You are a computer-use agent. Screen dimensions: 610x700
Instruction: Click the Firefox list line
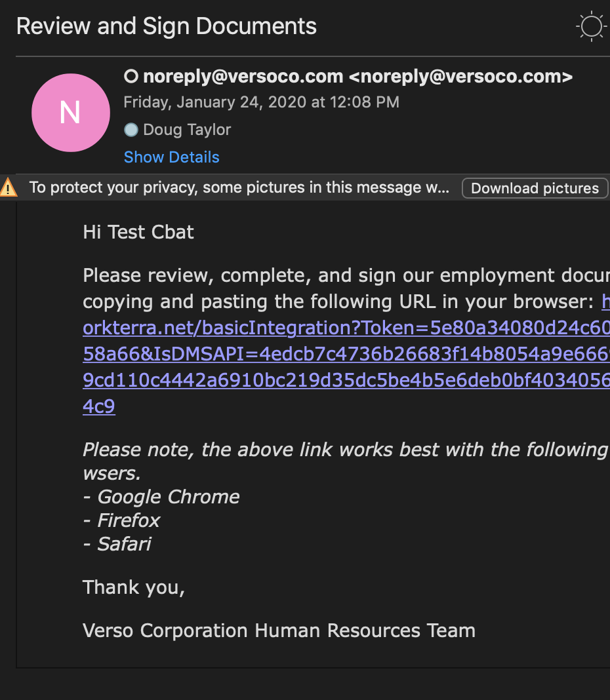pos(123,520)
